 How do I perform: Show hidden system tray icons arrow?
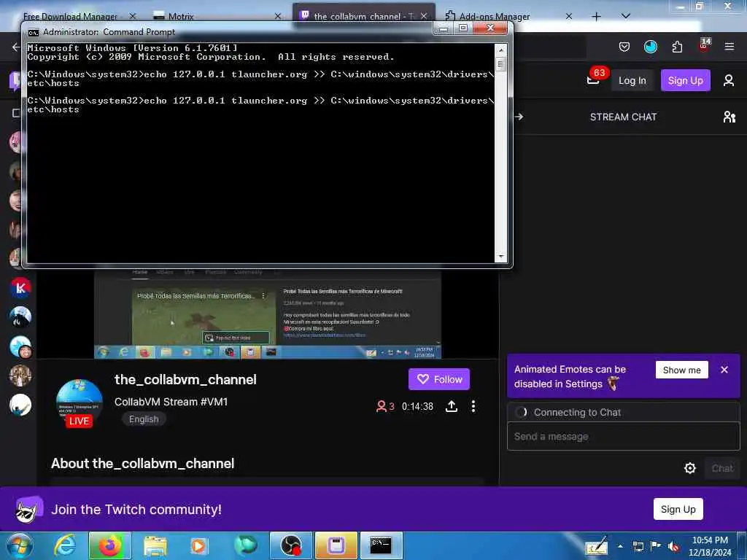coord(620,546)
